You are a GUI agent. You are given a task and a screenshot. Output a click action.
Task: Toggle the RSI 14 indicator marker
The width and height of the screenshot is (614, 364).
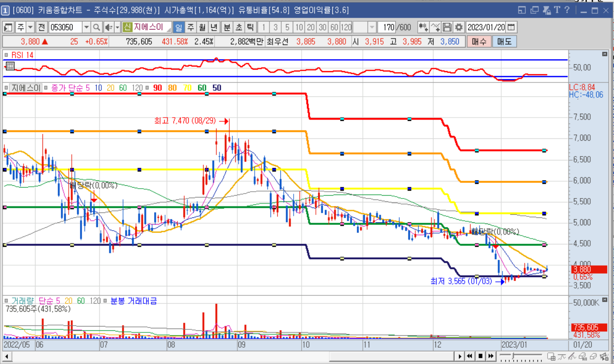pyautogui.click(x=6, y=54)
